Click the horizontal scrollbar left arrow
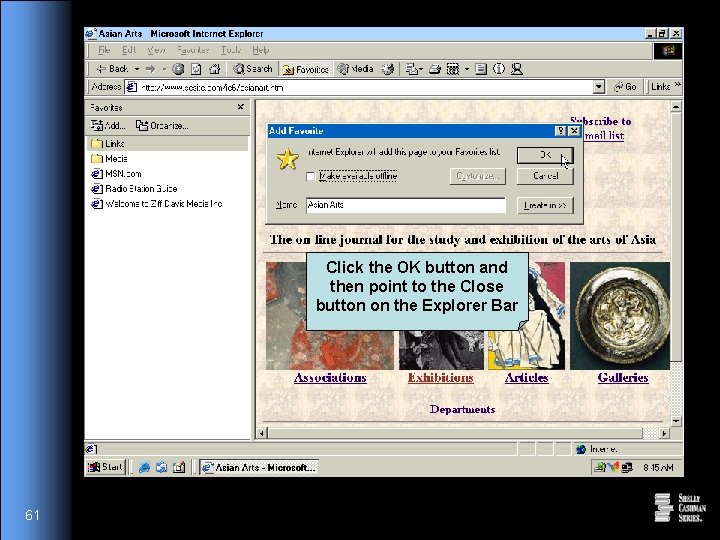Viewport: 720px width, 540px height. point(262,433)
